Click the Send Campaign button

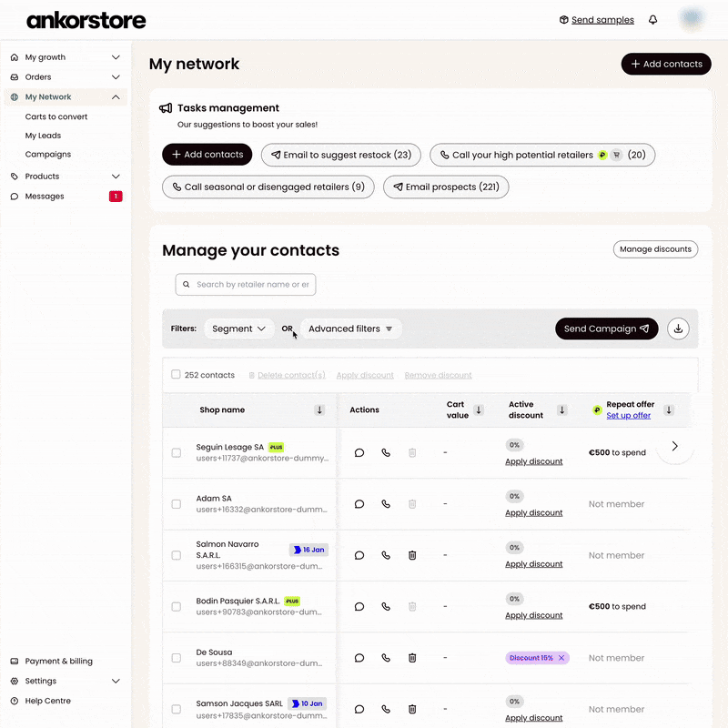coord(606,329)
